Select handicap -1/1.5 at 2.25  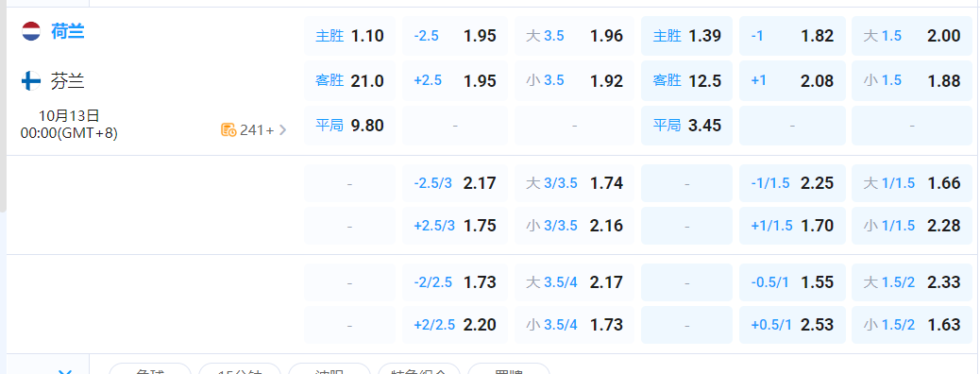792,183
